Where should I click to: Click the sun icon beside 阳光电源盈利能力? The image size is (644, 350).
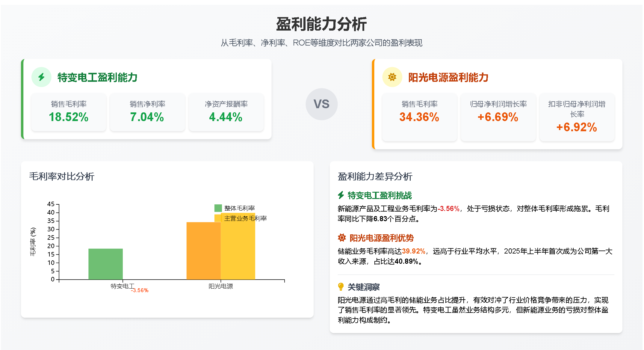[392, 77]
